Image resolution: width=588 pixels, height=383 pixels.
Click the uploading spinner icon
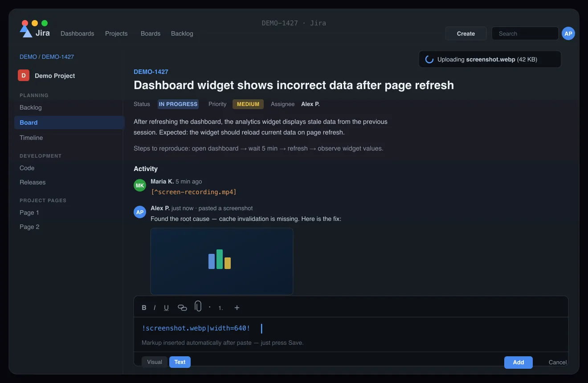tap(429, 59)
